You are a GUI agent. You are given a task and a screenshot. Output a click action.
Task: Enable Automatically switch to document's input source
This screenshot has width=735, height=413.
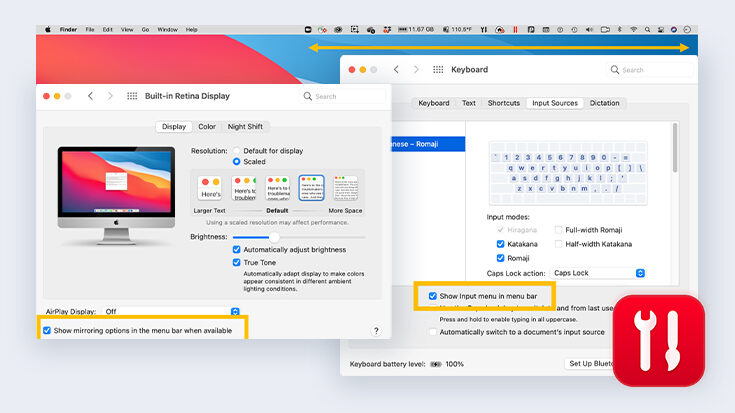433,332
